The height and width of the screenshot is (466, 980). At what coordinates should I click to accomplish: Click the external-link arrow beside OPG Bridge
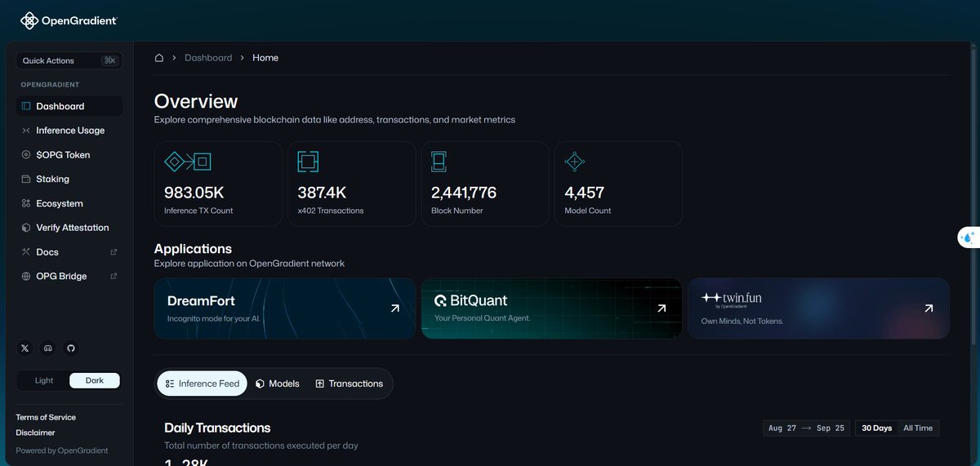[x=114, y=276]
